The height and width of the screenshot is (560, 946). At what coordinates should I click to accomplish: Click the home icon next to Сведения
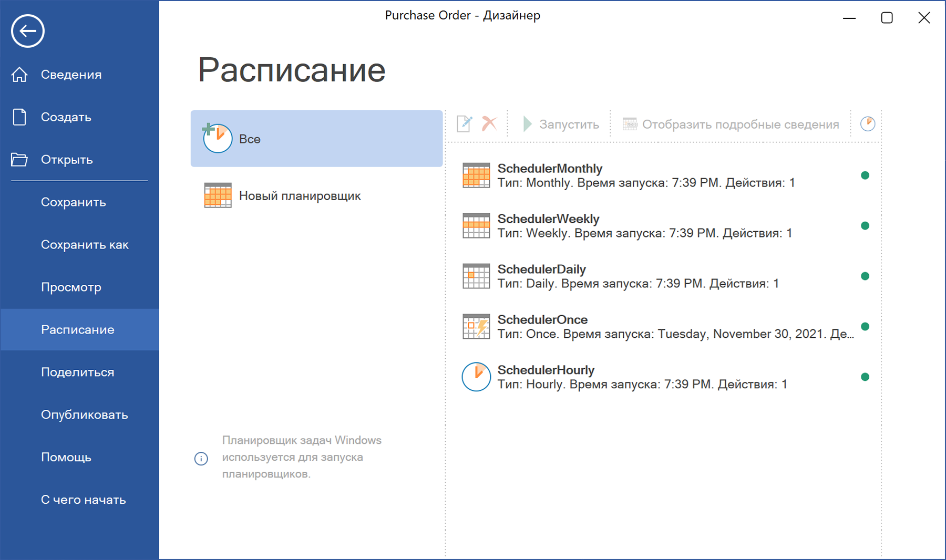(x=19, y=75)
